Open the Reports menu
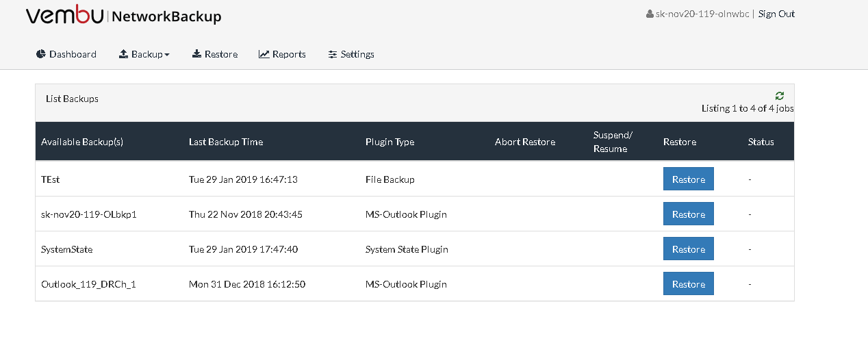 [282, 54]
